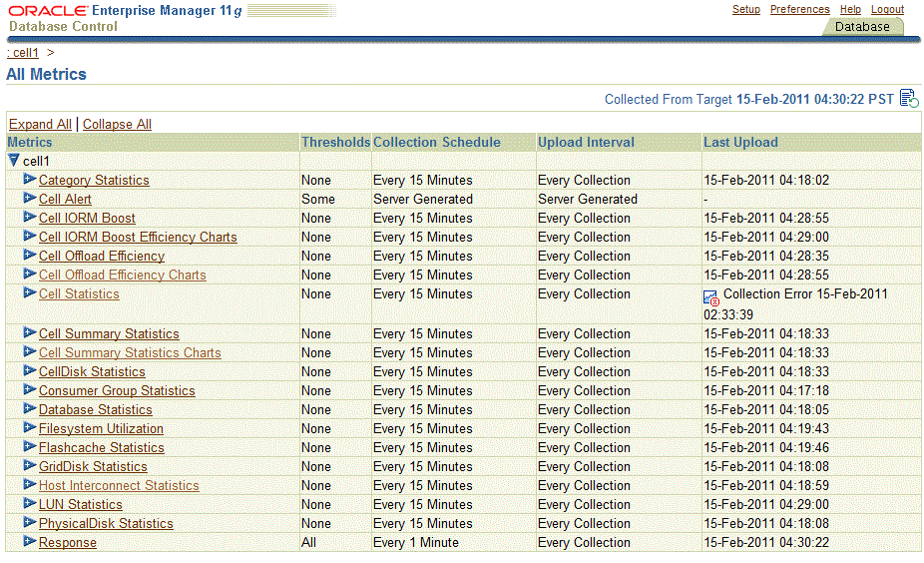Open the Setup menu link
This screenshot has width=924, height=563.
point(745,9)
